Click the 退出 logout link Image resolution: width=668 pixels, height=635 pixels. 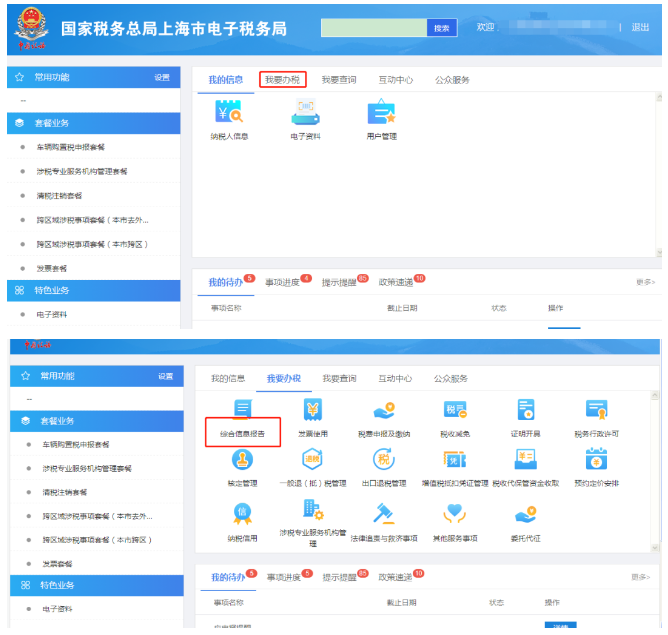[640, 28]
